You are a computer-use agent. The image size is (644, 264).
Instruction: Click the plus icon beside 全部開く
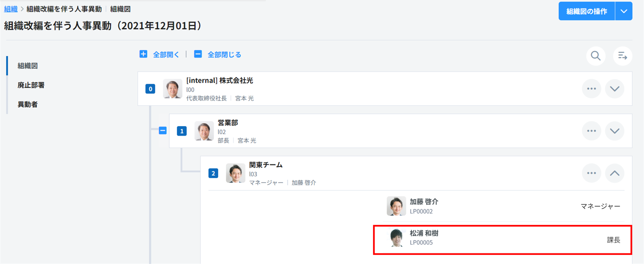(143, 54)
